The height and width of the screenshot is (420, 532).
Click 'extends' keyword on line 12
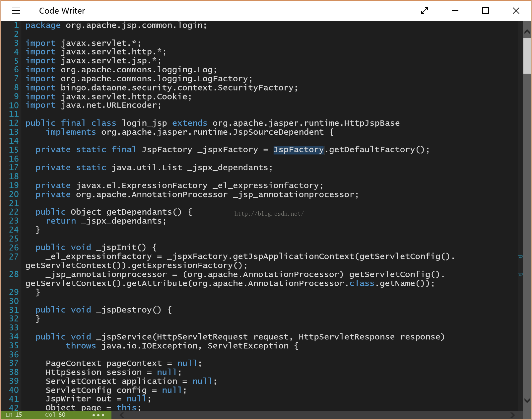(x=190, y=123)
